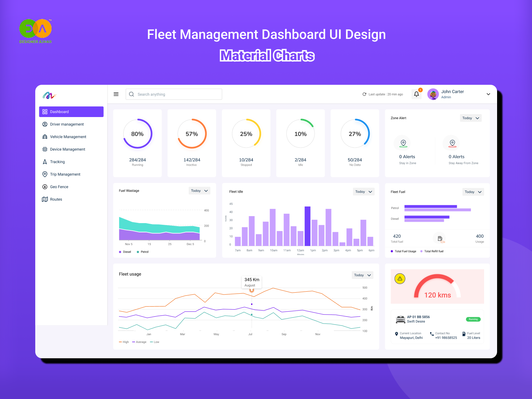Click the hamburger menu icon
This screenshot has height=399, width=532.
(116, 94)
